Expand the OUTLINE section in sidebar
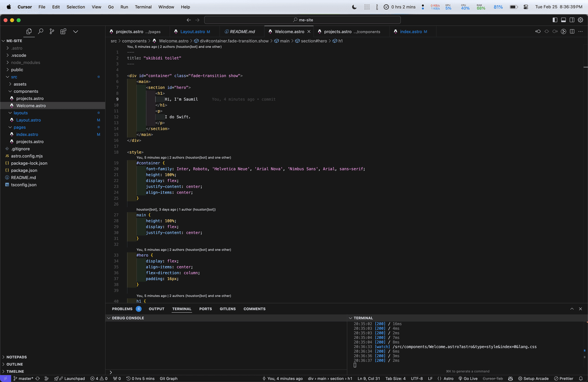This screenshot has height=382, width=588. pyautogui.click(x=15, y=364)
